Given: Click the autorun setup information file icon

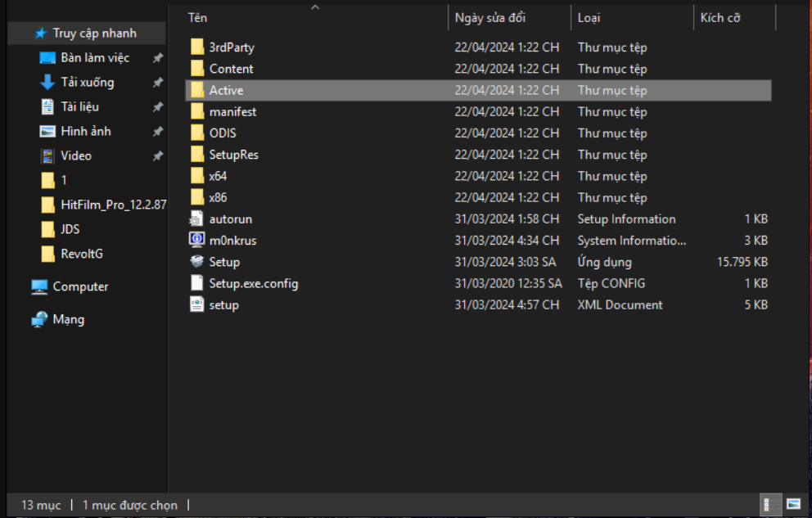Looking at the screenshot, I should (196, 219).
